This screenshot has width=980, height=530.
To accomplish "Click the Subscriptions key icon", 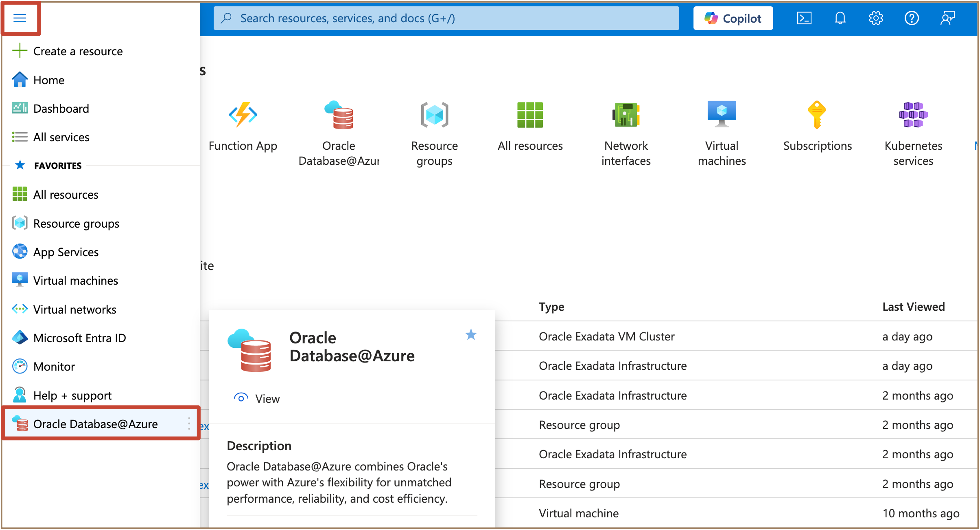I will (x=817, y=115).
